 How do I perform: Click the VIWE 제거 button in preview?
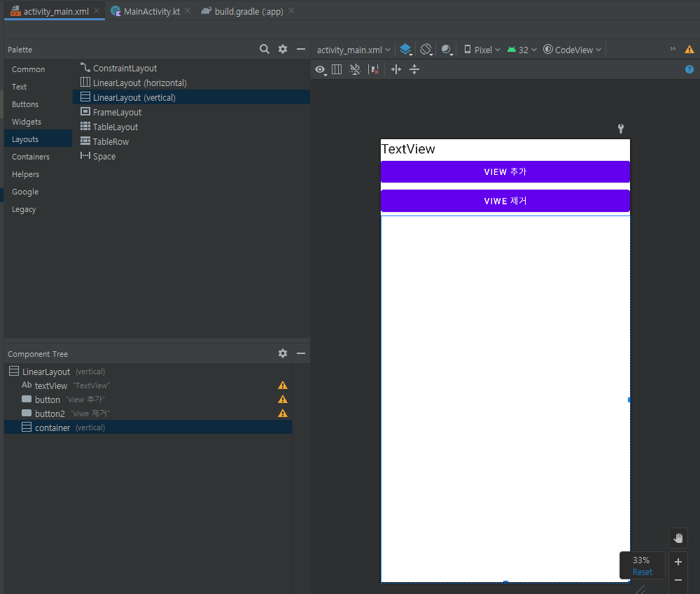click(505, 201)
